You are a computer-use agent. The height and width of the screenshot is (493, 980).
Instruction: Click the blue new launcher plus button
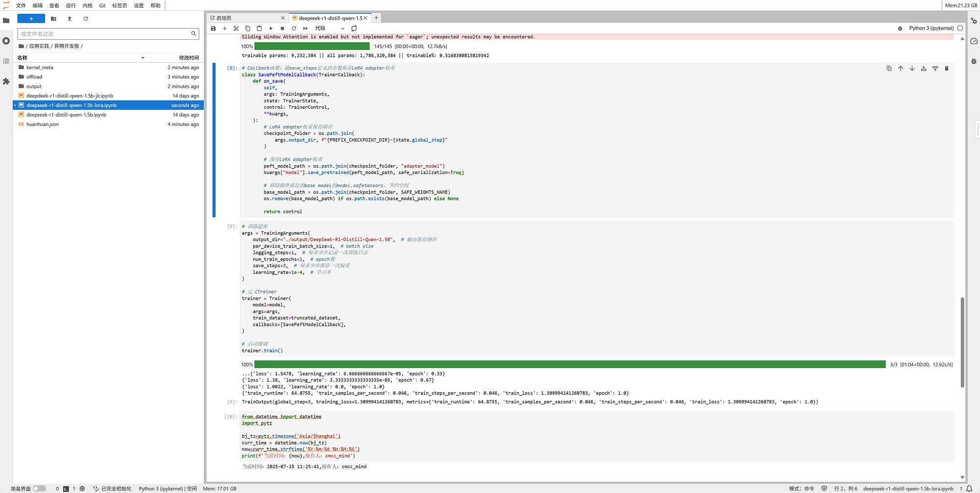click(31, 19)
